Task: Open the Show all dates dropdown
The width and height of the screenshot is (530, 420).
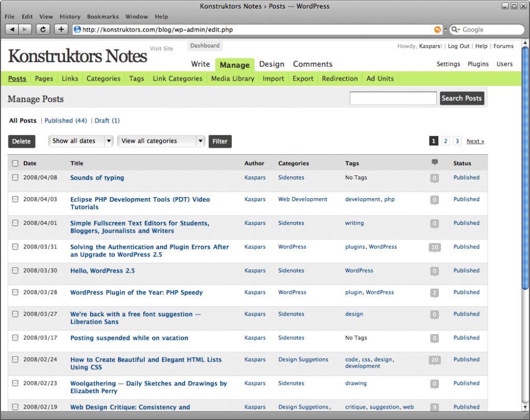Action: 80,141
